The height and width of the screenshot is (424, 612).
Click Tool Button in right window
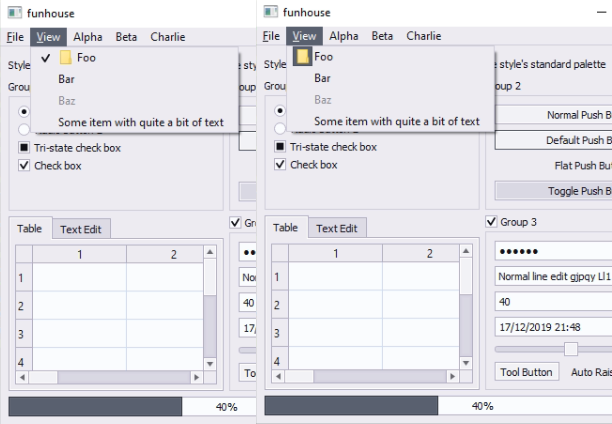pyautogui.click(x=527, y=372)
